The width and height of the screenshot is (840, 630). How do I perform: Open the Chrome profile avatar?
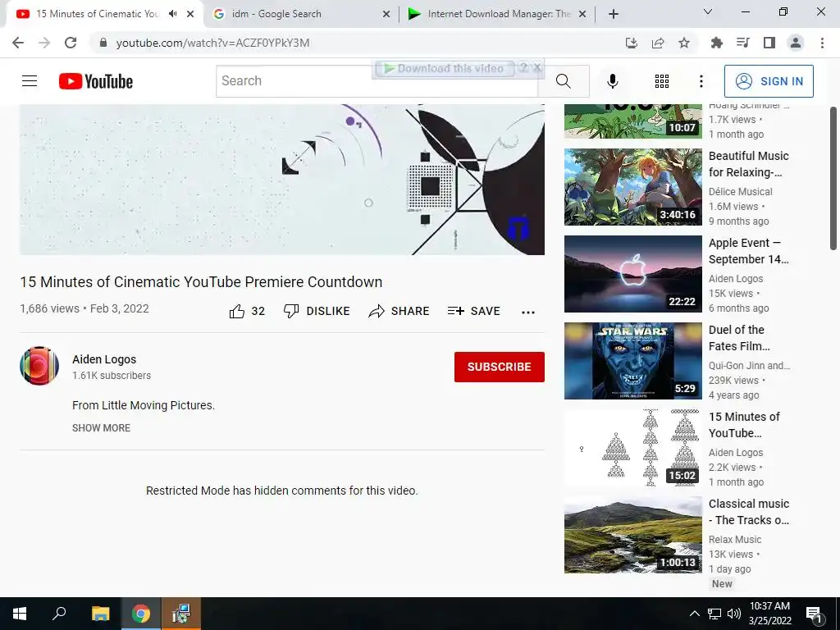pyautogui.click(x=796, y=43)
